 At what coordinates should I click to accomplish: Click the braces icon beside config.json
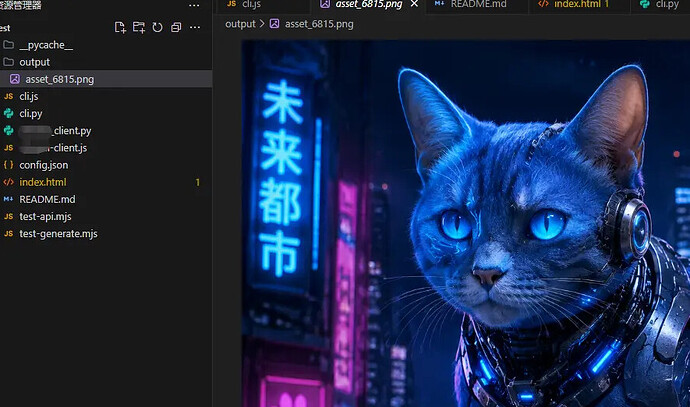8,165
